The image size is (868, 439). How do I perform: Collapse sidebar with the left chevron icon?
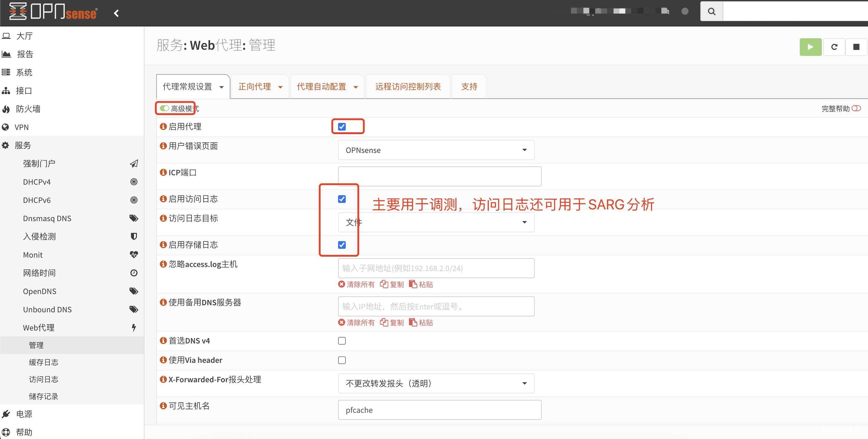pyautogui.click(x=117, y=13)
